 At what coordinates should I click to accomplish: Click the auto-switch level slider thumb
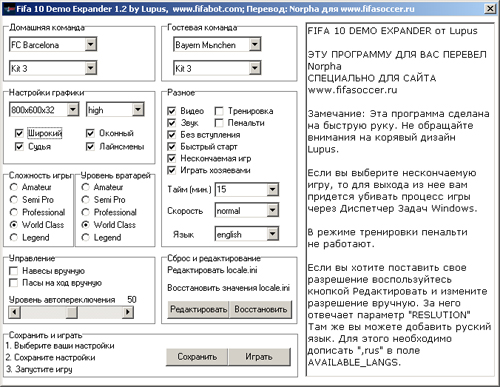pos(72,312)
